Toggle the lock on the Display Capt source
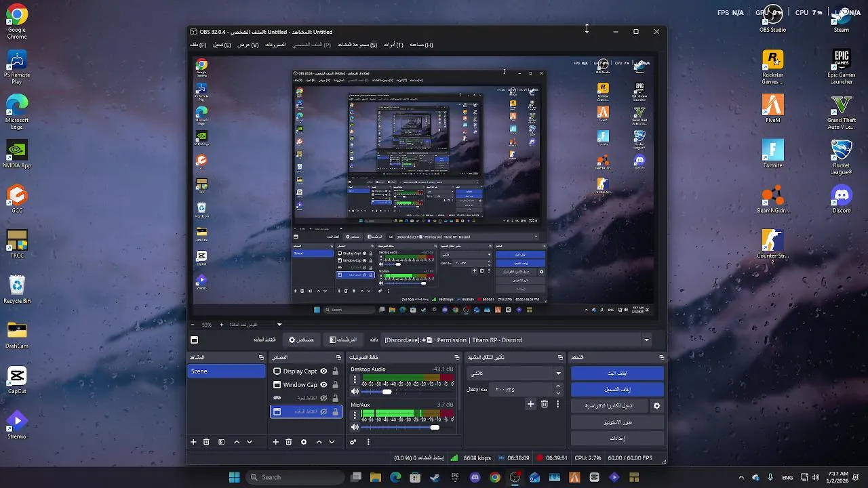This screenshot has width=868, height=488. click(x=335, y=371)
